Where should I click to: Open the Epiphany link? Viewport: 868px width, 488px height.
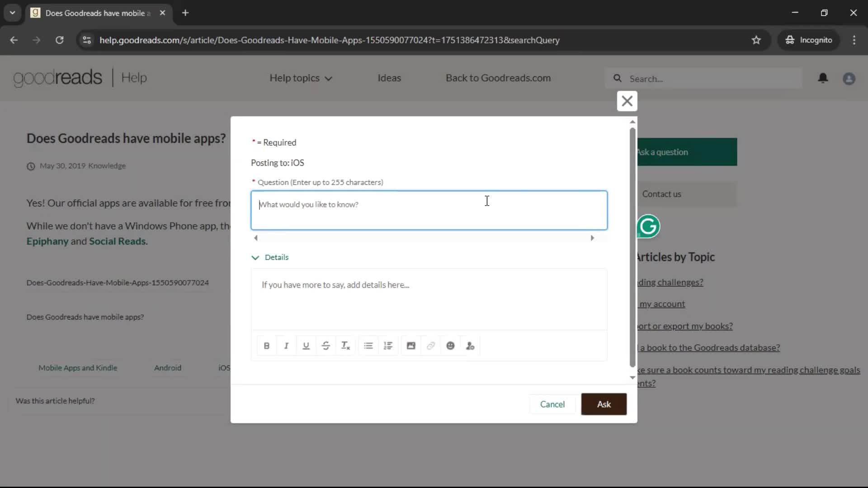pyautogui.click(x=47, y=241)
